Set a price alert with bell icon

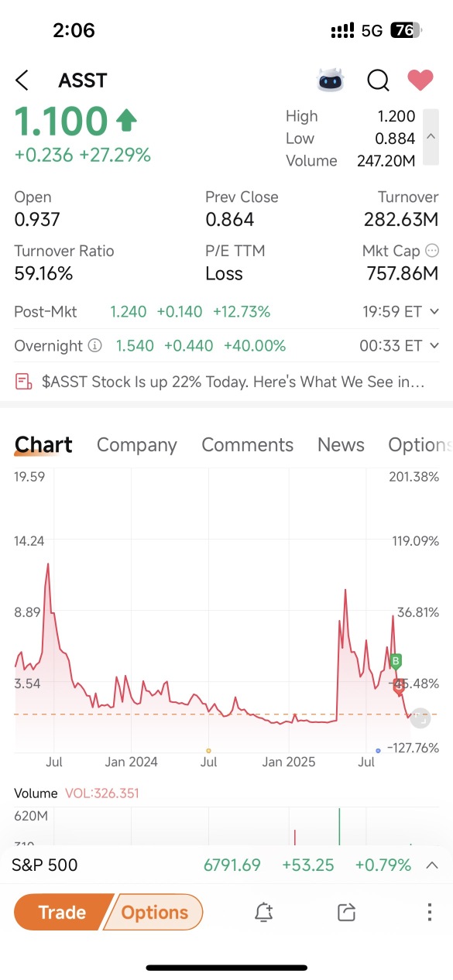264,912
